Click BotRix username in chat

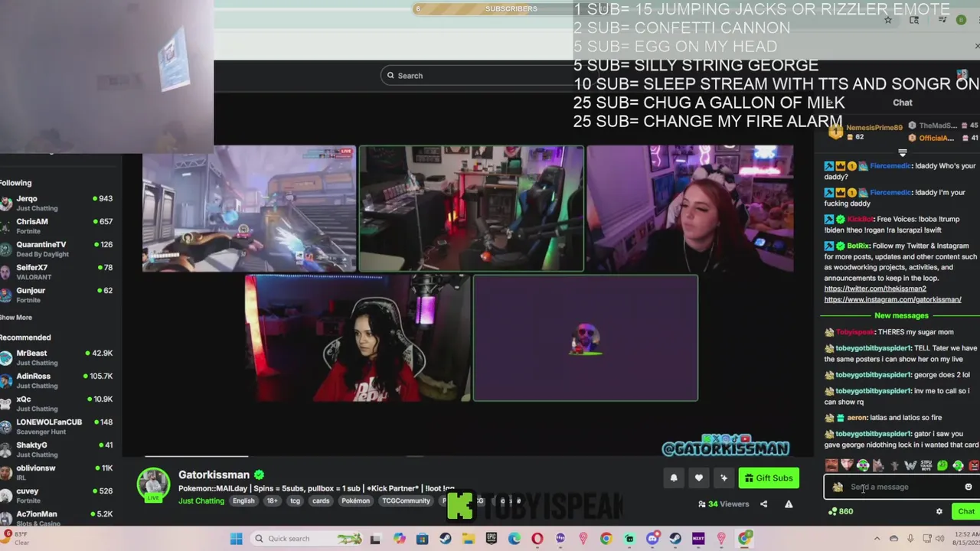click(x=857, y=246)
